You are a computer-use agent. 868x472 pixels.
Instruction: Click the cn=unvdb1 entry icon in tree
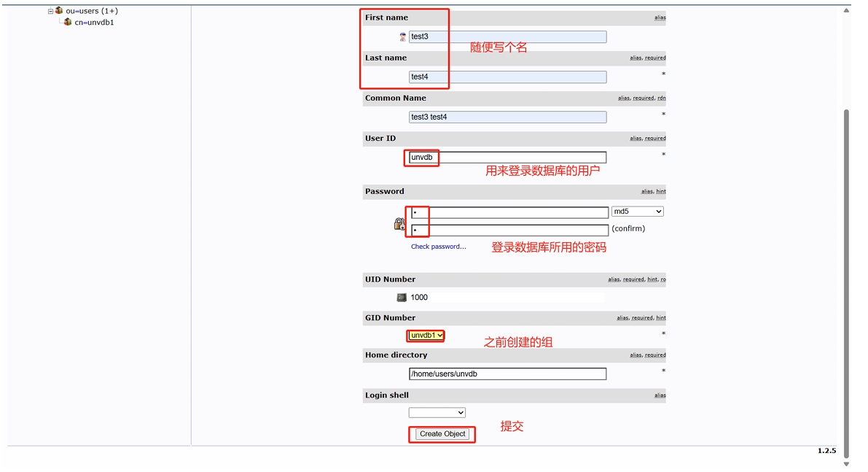(x=68, y=22)
